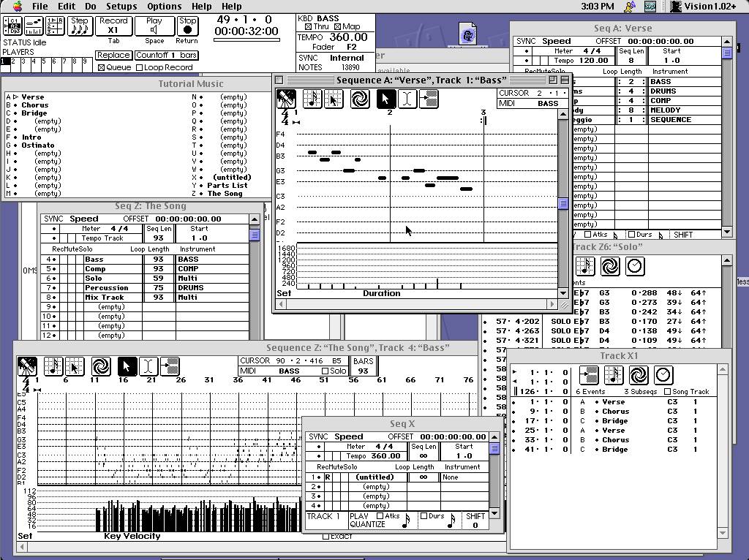Open the Sync Internal mode popup
The height and width of the screenshot is (560, 749).
click(x=346, y=58)
